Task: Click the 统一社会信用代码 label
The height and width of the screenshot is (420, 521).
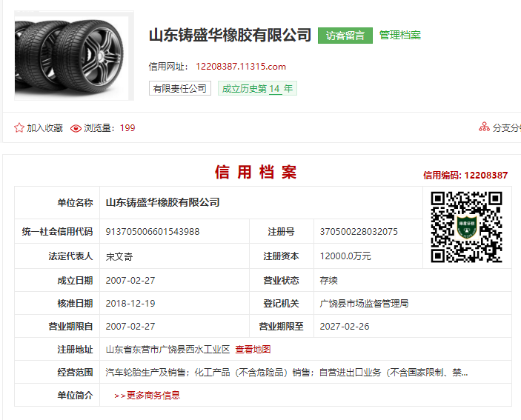Action: point(57,231)
